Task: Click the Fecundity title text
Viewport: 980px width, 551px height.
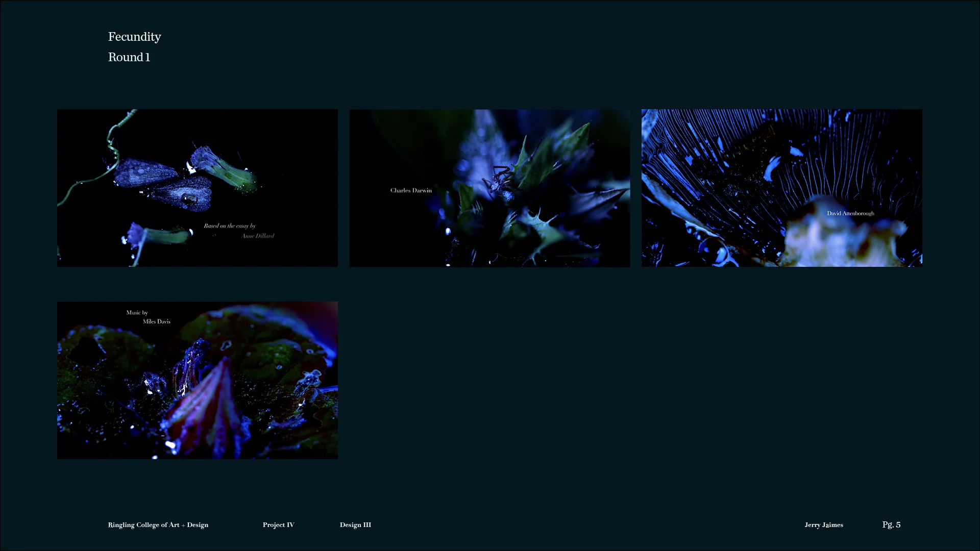Action: (x=134, y=37)
